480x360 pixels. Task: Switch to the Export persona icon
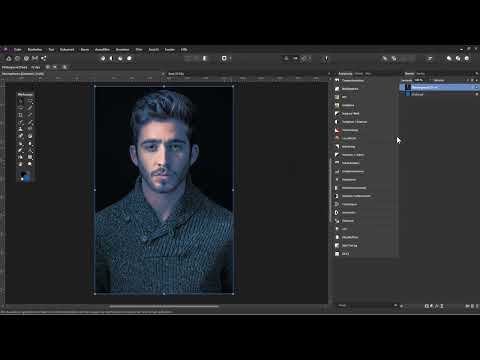coord(44,59)
